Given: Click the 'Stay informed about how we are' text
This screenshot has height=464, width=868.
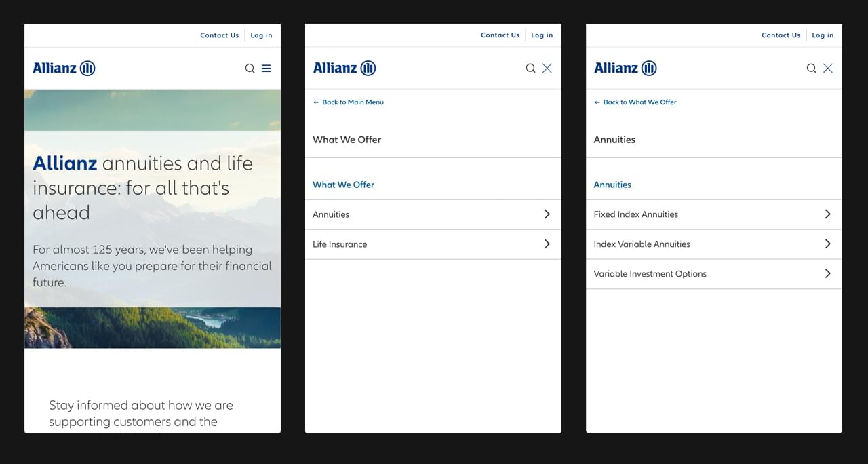Looking at the screenshot, I should point(141,405).
